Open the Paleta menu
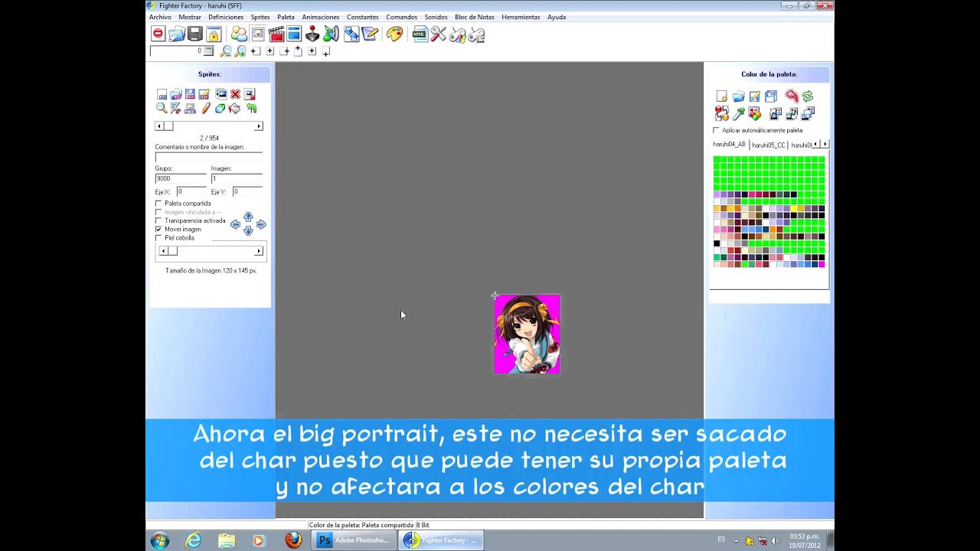 286,17
